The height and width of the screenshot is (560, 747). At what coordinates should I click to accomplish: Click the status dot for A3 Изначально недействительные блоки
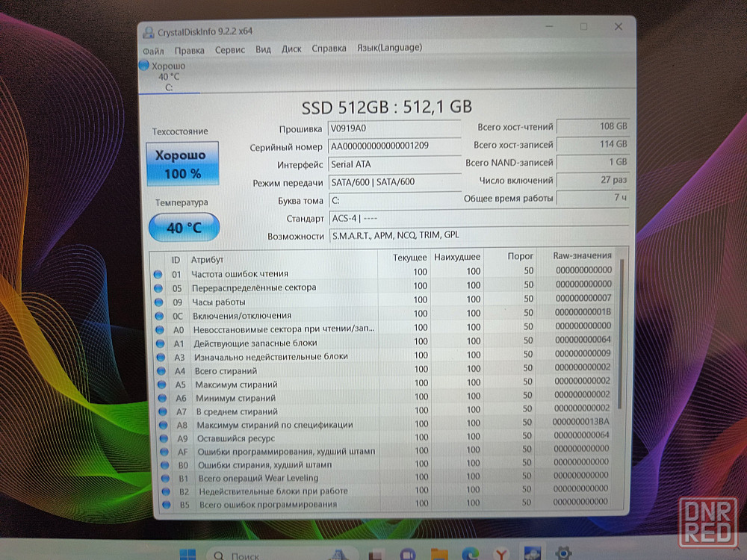click(x=161, y=357)
